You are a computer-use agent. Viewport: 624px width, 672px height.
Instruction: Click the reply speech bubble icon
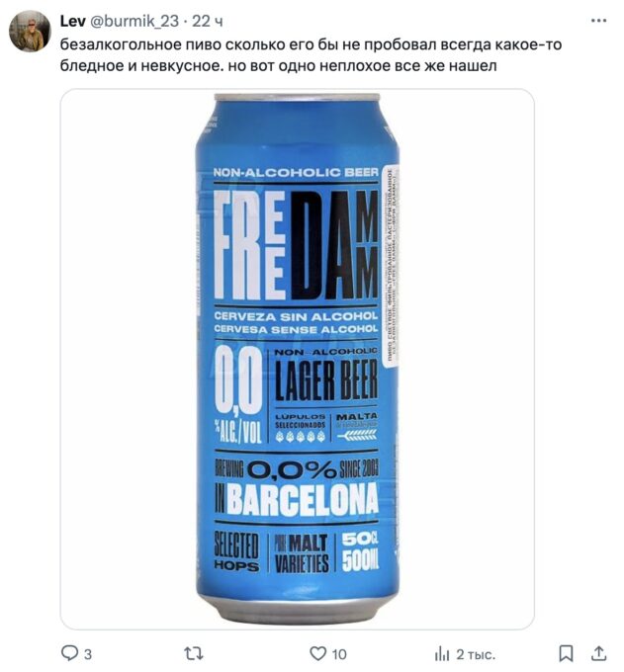tap(69, 653)
